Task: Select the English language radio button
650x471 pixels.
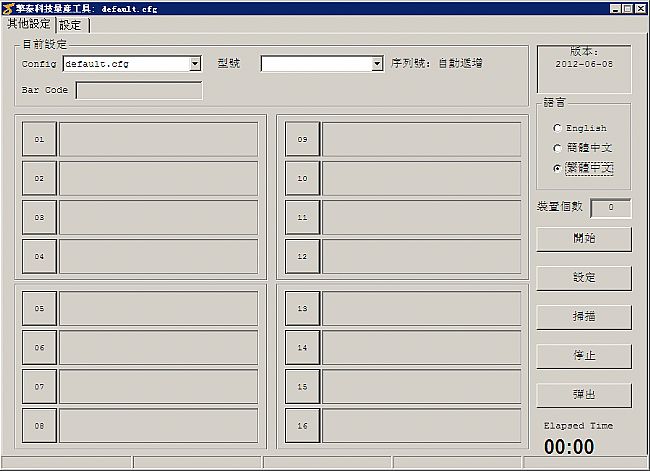Action: pyautogui.click(x=557, y=128)
